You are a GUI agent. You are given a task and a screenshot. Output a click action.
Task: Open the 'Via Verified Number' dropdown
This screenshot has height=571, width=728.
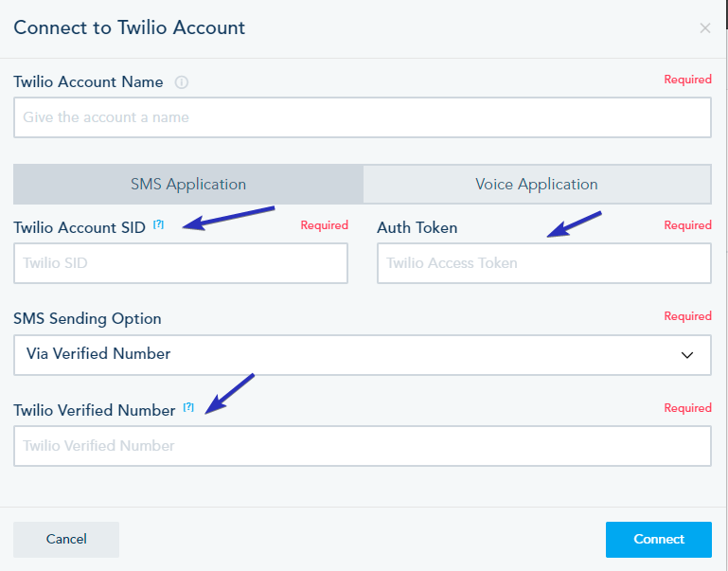pyautogui.click(x=362, y=354)
